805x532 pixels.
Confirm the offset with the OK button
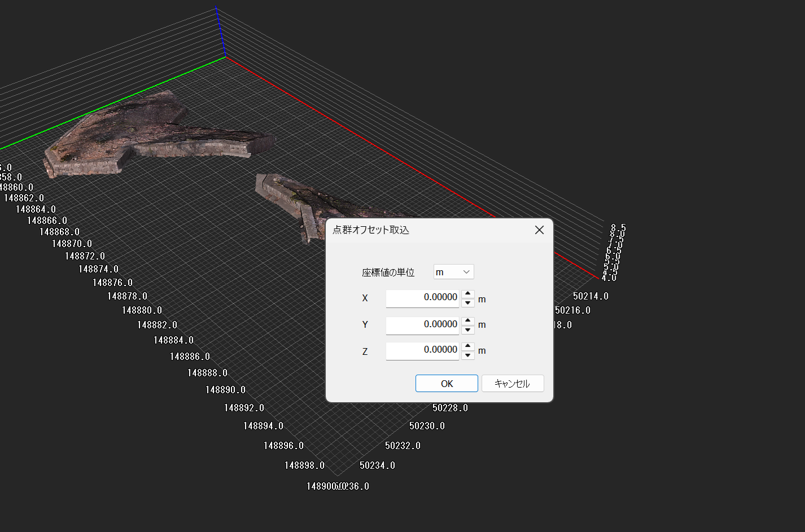[447, 384]
